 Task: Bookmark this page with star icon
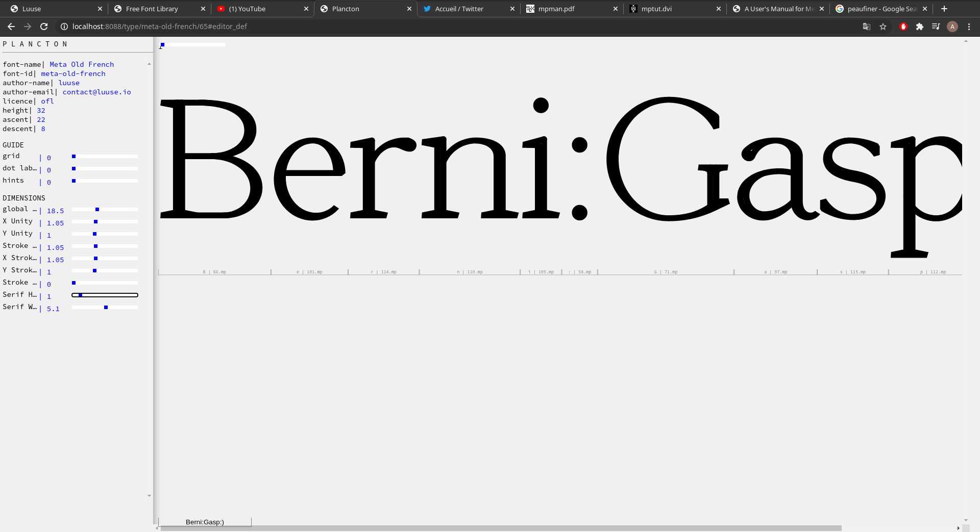click(883, 27)
